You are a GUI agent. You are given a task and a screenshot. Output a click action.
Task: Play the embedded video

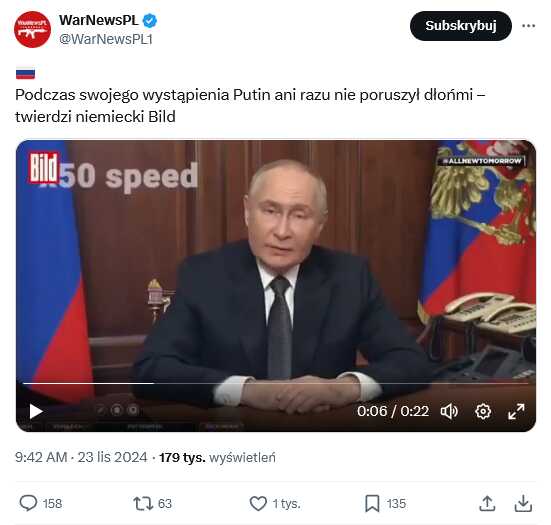tap(36, 411)
